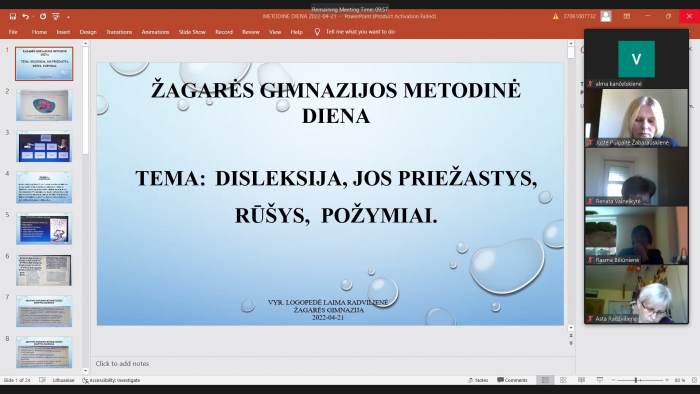The height and width of the screenshot is (394, 700).
Task: Open the Insert tab
Action: [x=63, y=32]
